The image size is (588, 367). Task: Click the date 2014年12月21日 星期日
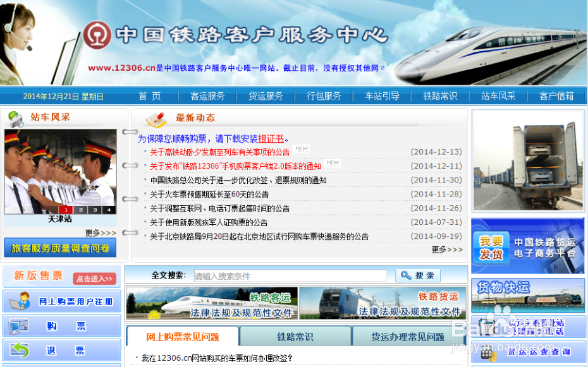coord(63,97)
